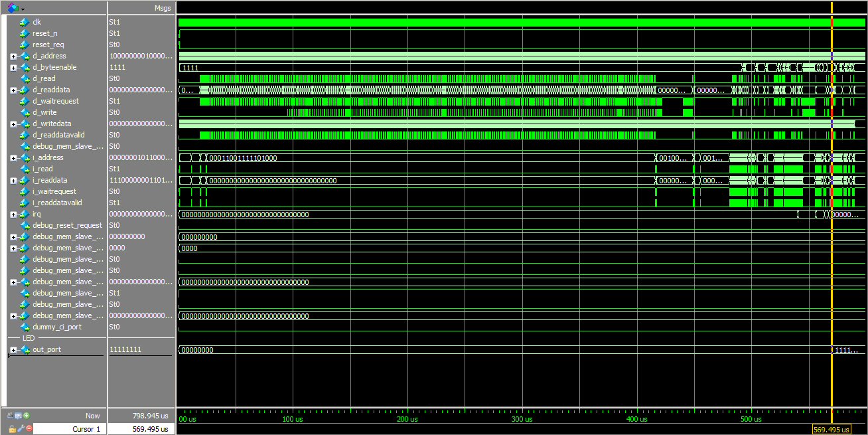Click the waveform icon beside the clk signal
Screen dimensions: 868x435
[24, 21]
